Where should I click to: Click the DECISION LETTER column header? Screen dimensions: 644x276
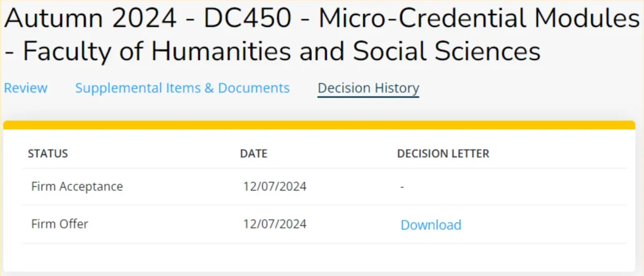[443, 154]
